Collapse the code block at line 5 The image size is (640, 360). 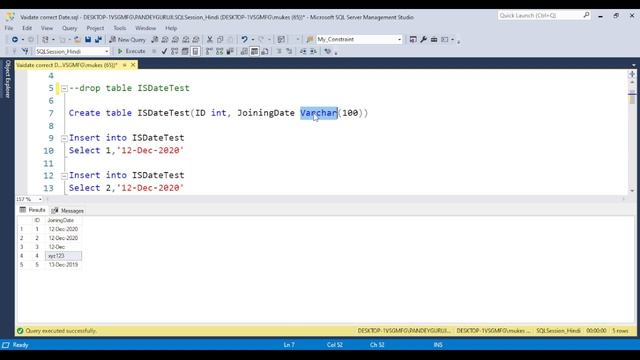[64, 89]
